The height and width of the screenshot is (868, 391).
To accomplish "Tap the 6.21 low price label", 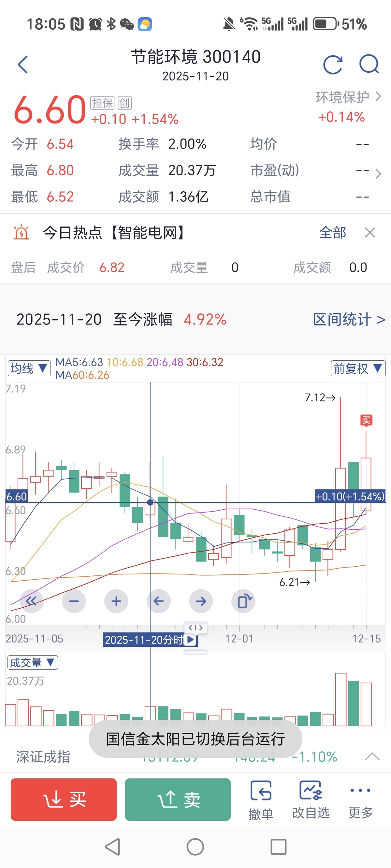I will click(x=295, y=582).
